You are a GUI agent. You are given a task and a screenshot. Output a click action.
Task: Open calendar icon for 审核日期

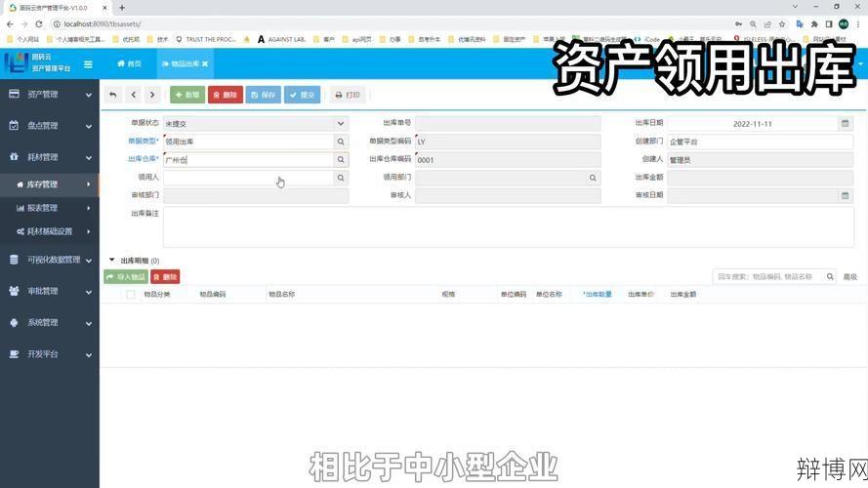point(846,195)
